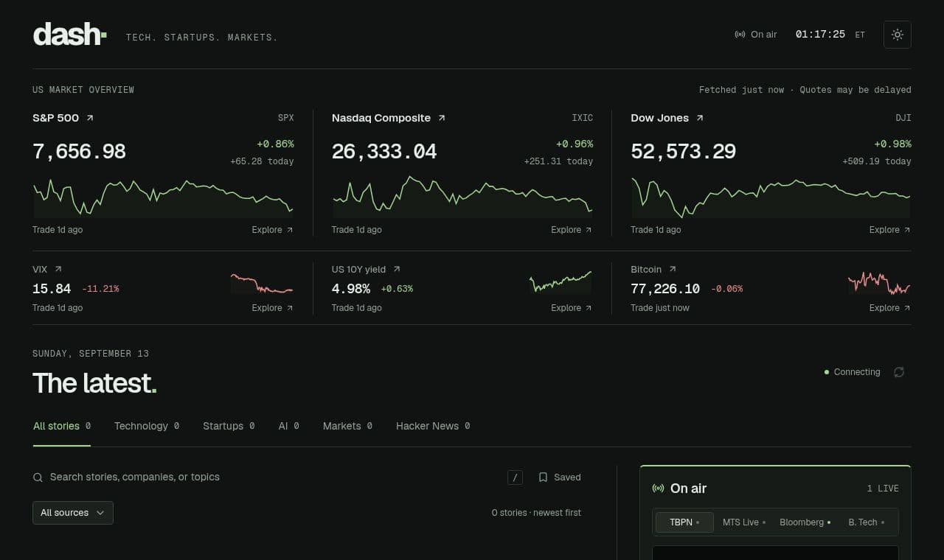
Task: Click the Dow Jones sparkline chart
Action: point(771,197)
